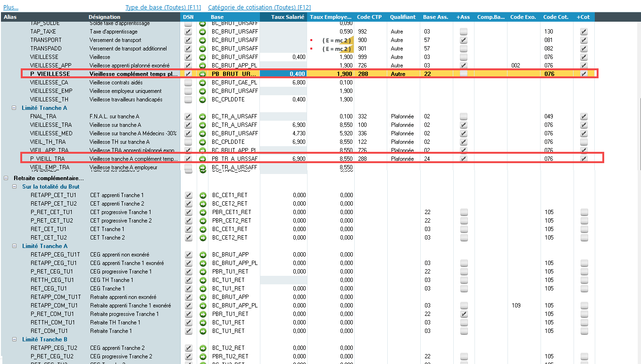Image resolution: width=641 pixels, height=364 pixels.
Task: Click green arrow icon for VIEILLESSE_EMP
Action: point(203,91)
